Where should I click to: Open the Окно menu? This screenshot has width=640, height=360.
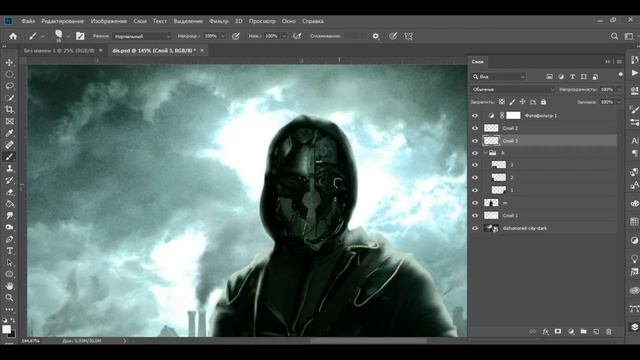[x=289, y=21]
